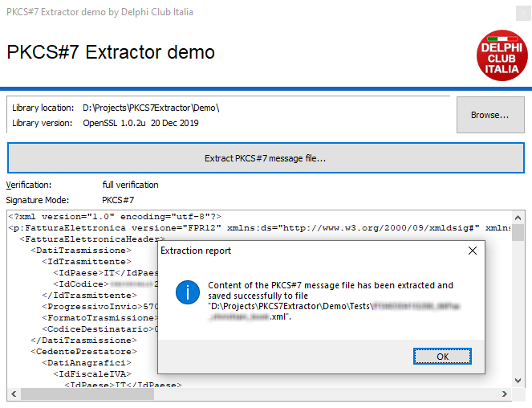Screen dimensions: 532x408
Task: Click the <DatiAnagrafici> line
Action: click(x=87, y=362)
